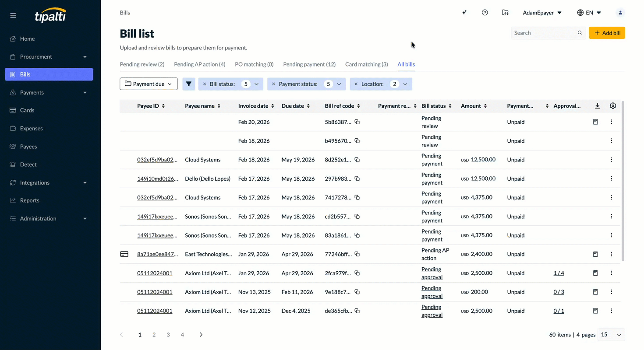Switch to PO matching tab
This screenshot has height=350, width=644.
(x=254, y=64)
